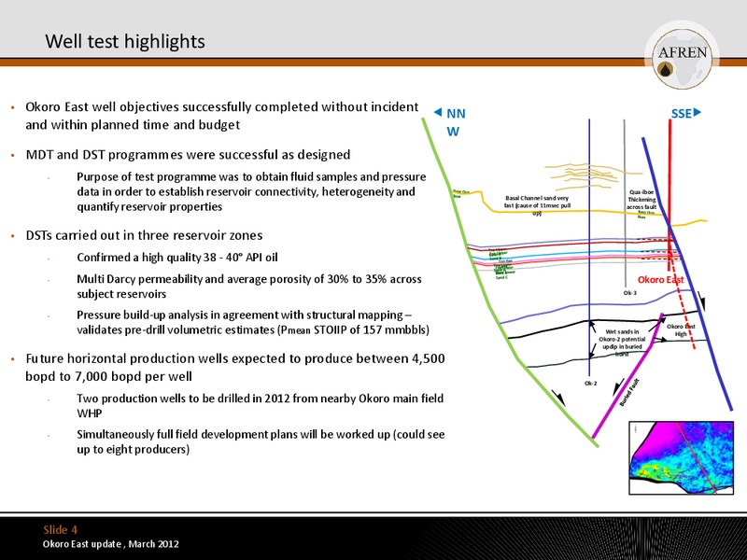The image size is (747, 560).
Task: Select the red 'Okoro East' well label
Action: tap(661, 279)
